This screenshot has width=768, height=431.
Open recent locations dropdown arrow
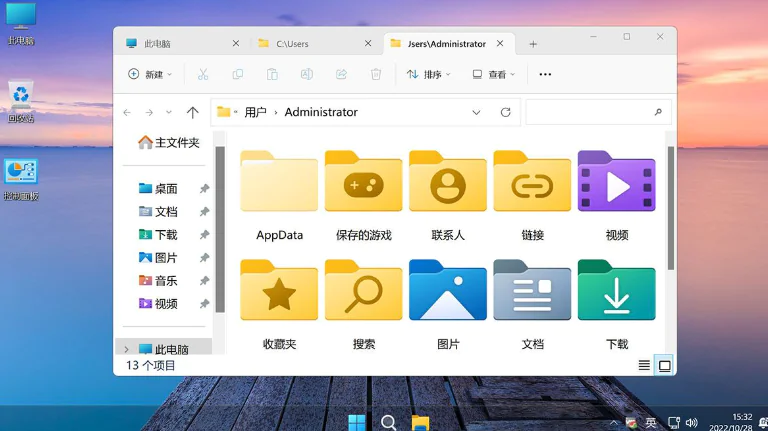[169, 113]
